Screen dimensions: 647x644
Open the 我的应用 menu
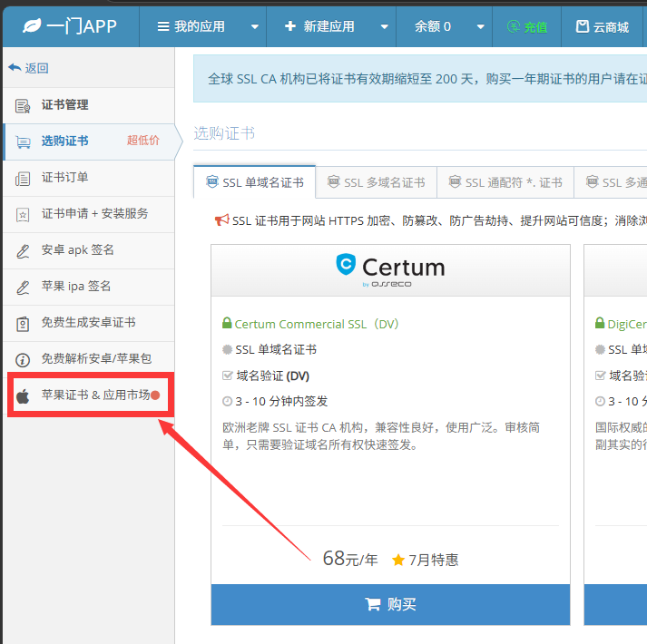(x=203, y=26)
